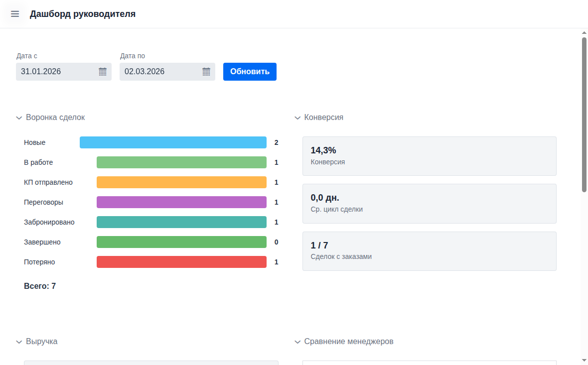The image size is (588, 365).
Task: Click the Дата с date field
Action: click(56, 72)
